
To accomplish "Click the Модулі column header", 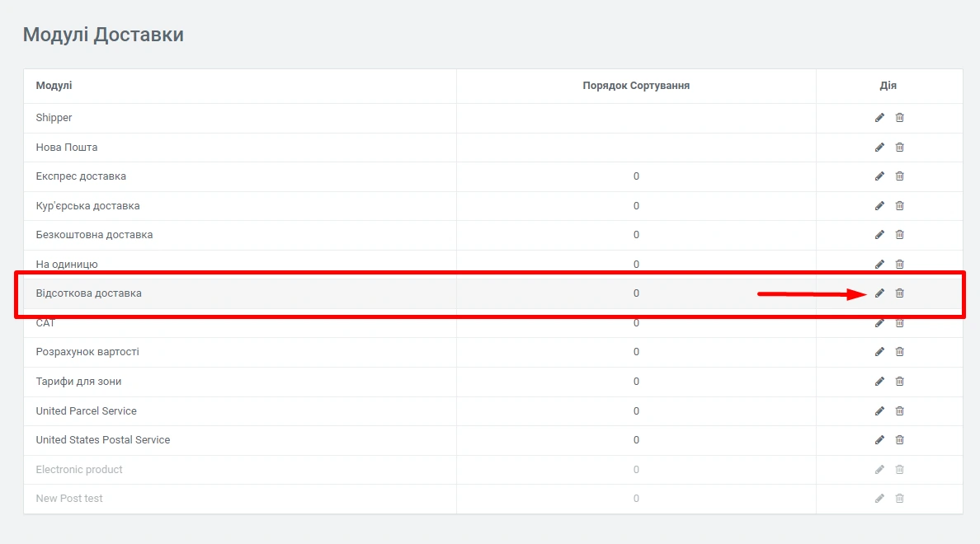I will (54, 86).
